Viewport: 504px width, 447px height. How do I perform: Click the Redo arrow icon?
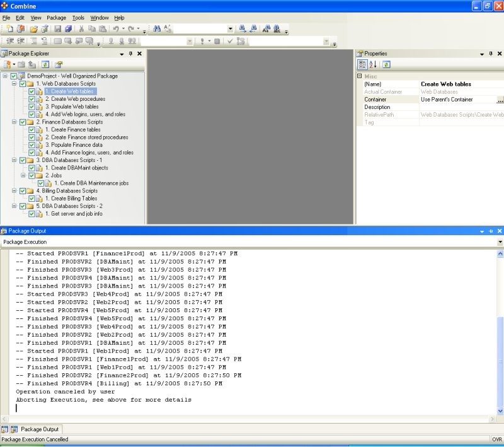(x=131, y=29)
